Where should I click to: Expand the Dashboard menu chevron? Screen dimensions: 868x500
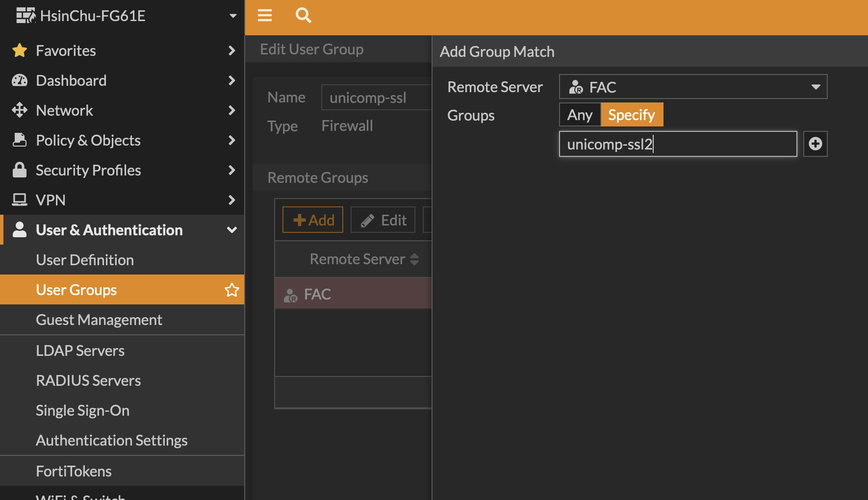(x=232, y=80)
